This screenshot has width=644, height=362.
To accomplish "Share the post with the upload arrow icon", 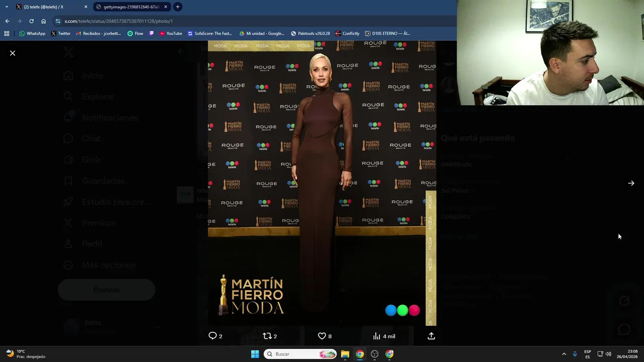I will 431,336.
